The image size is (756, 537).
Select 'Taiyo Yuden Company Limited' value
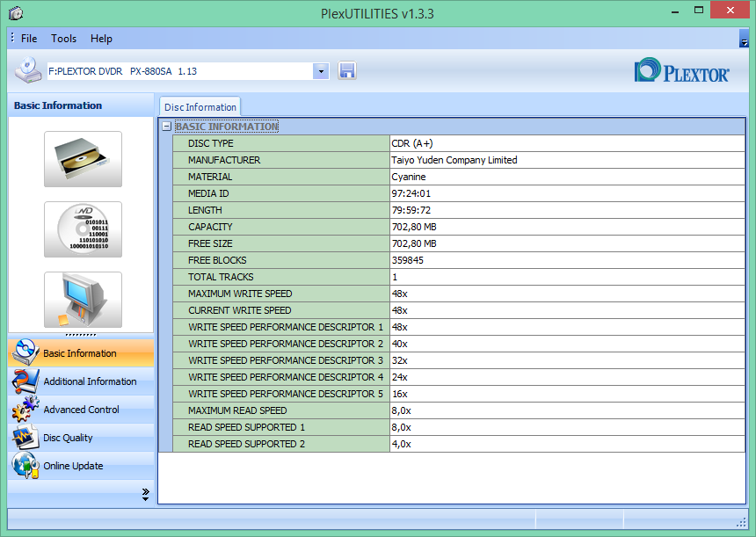pyautogui.click(x=568, y=160)
